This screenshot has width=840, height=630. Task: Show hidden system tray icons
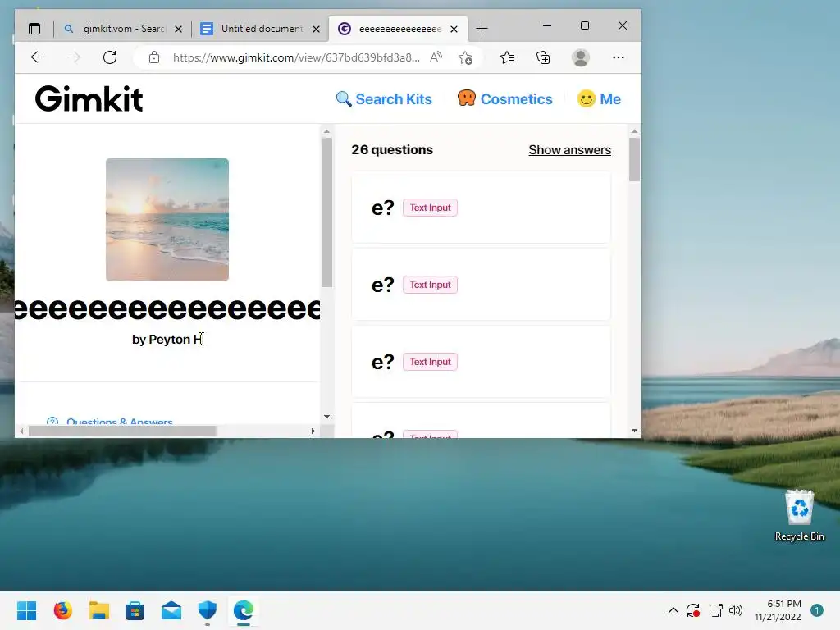673,610
